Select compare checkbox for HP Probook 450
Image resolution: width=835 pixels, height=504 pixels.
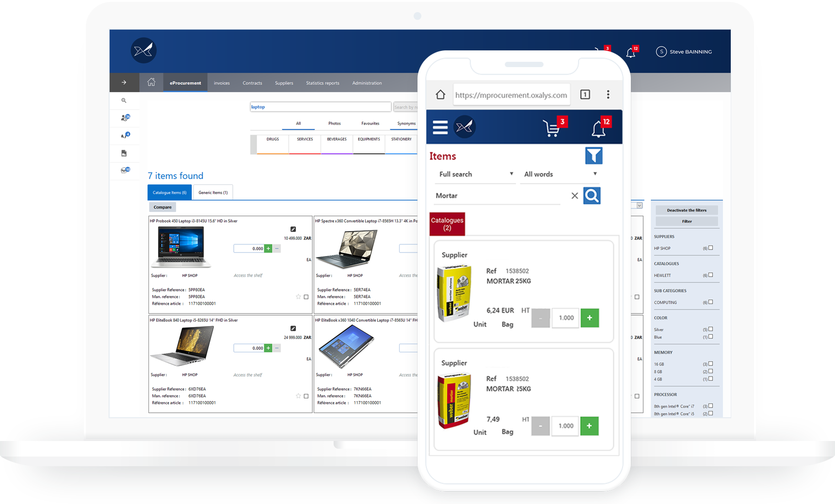(x=306, y=297)
